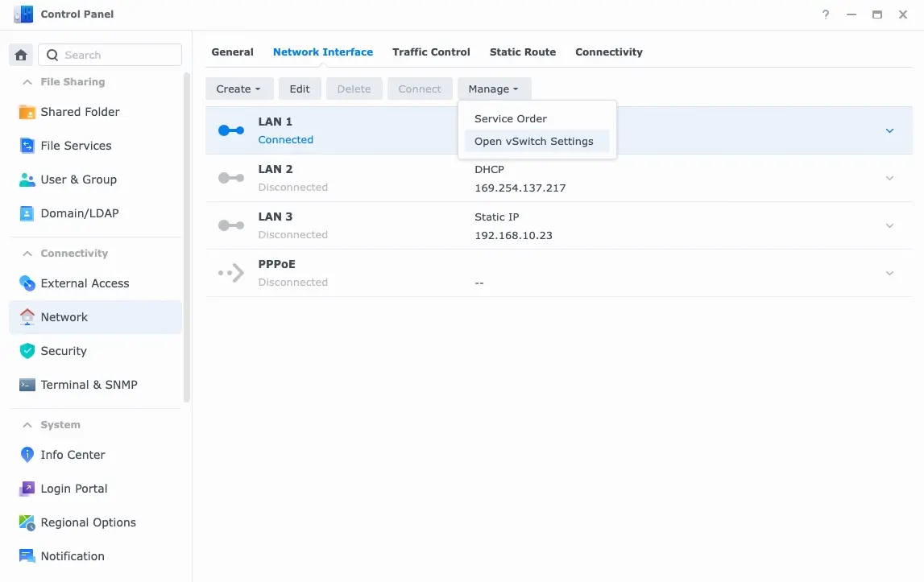Click the help question mark icon

pos(826,14)
